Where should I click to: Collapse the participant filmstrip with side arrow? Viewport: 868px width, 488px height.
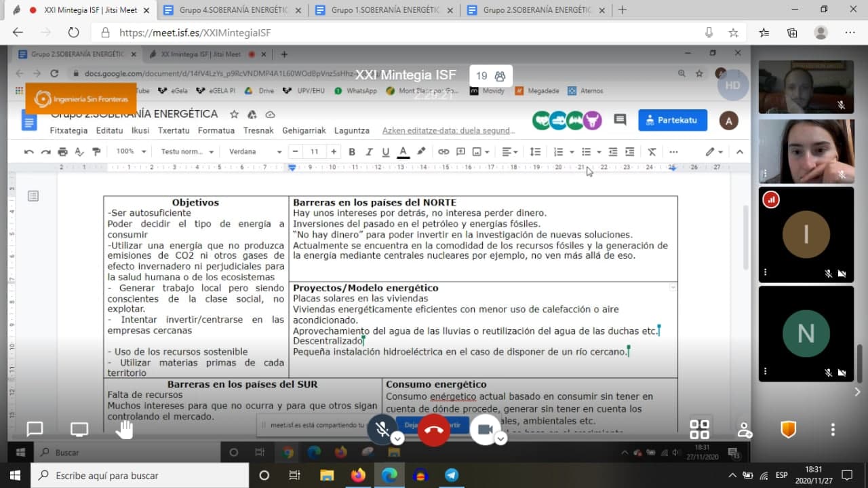coord(857,392)
